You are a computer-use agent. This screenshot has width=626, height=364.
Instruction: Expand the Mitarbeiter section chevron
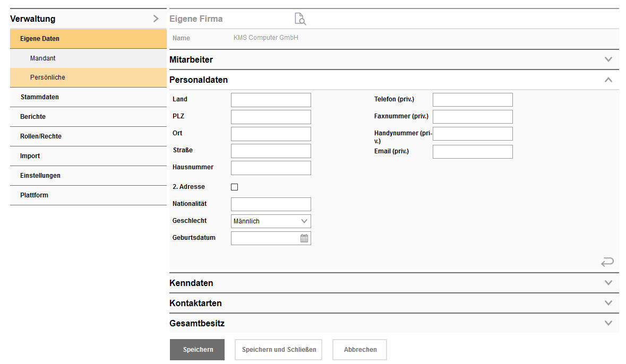tap(608, 59)
